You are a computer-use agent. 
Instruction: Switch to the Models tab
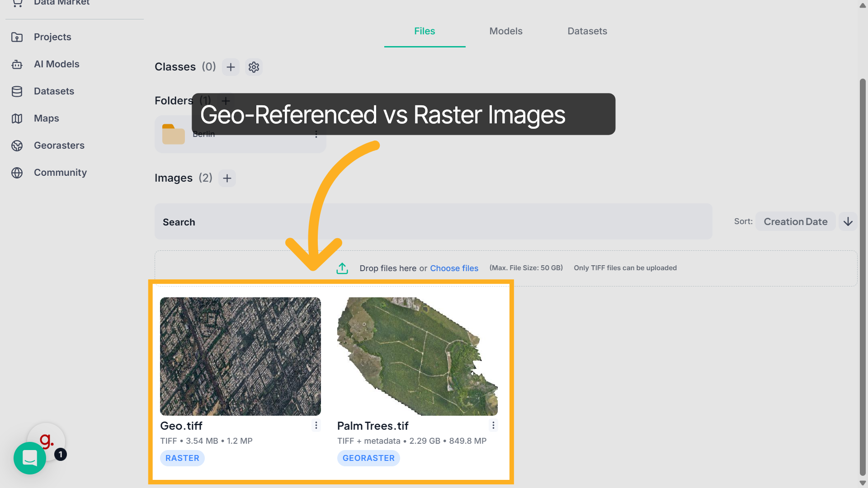(x=506, y=31)
